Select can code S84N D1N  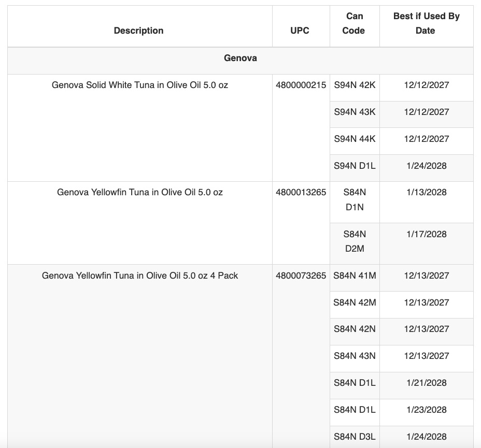click(x=355, y=199)
